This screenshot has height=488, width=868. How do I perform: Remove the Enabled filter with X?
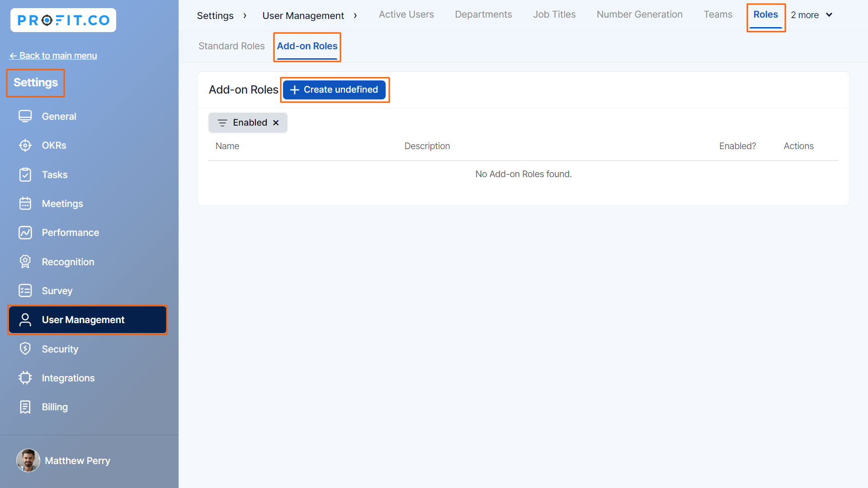tap(276, 123)
